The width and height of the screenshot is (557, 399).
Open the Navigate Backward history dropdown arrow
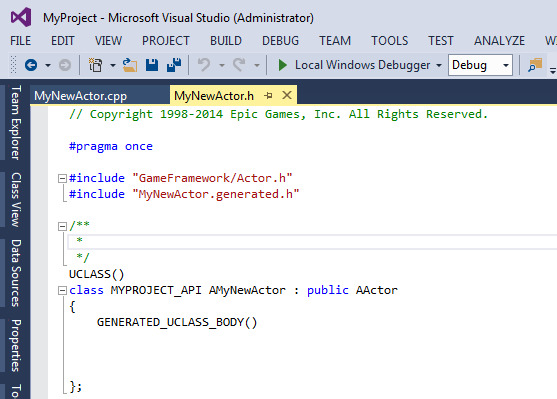(x=48, y=65)
